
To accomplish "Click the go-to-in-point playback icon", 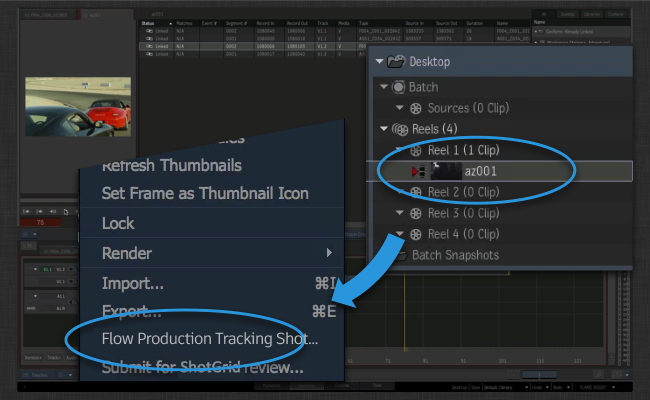I will pos(26,211).
